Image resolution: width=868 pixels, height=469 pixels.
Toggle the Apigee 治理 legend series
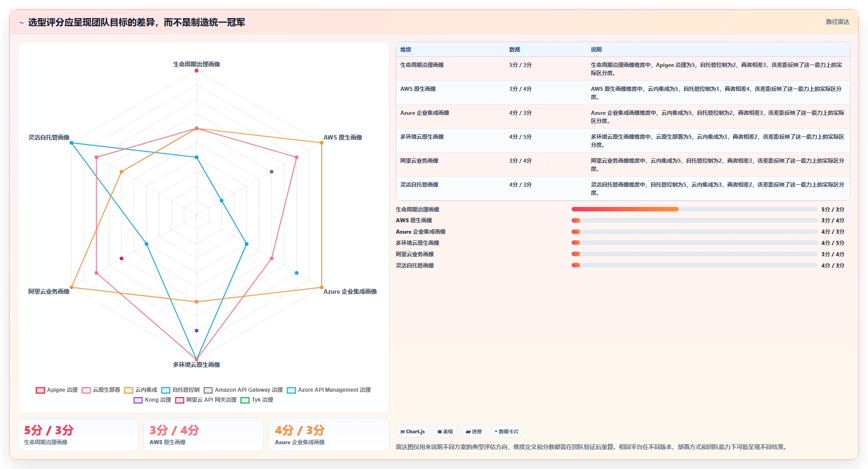coord(57,390)
